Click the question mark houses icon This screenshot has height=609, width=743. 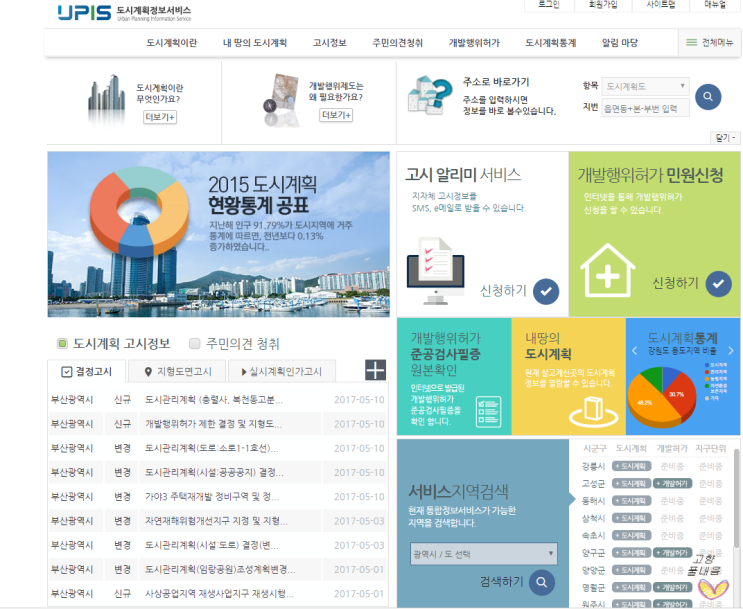(x=430, y=95)
